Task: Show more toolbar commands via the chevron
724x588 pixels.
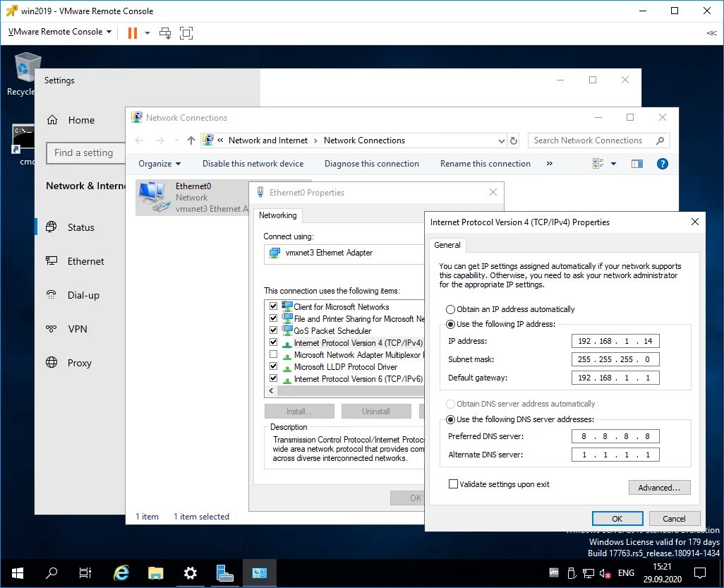Action: point(550,164)
